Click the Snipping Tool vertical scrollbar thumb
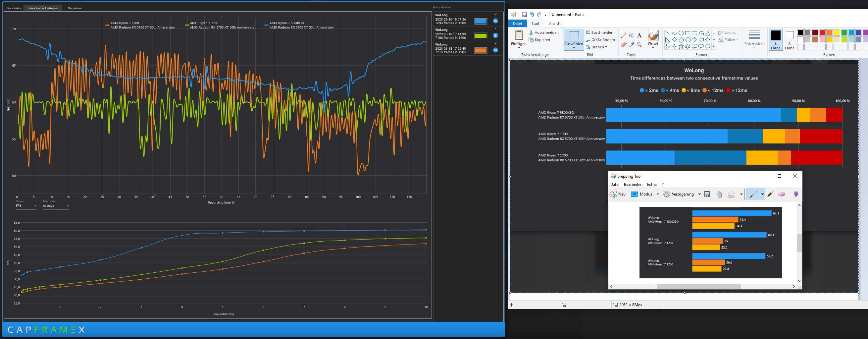 pyautogui.click(x=799, y=243)
